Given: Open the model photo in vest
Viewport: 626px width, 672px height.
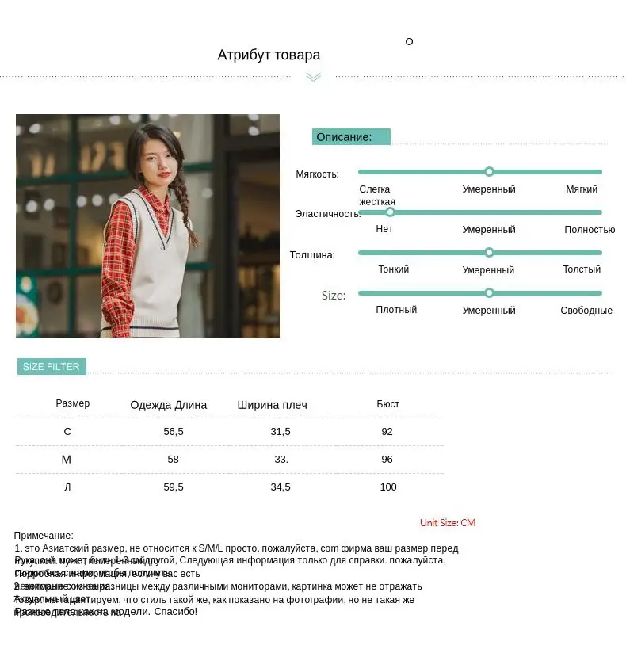Looking at the screenshot, I should point(148,225).
